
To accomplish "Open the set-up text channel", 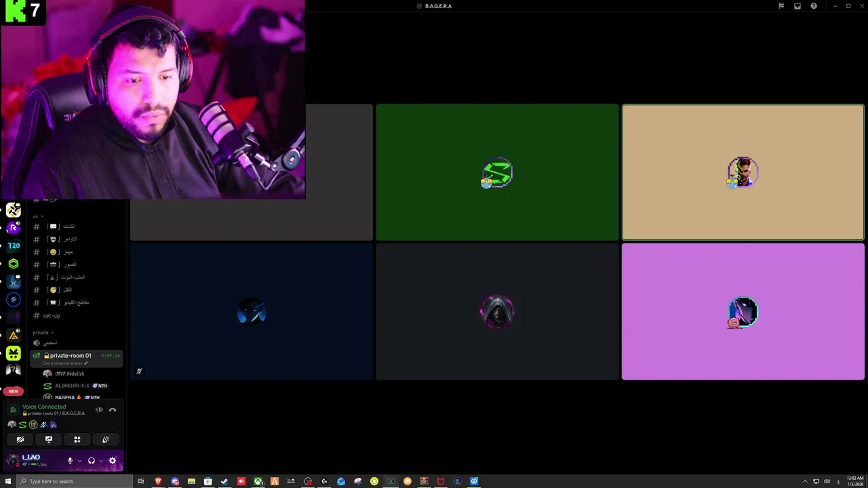I will tap(52, 316).
